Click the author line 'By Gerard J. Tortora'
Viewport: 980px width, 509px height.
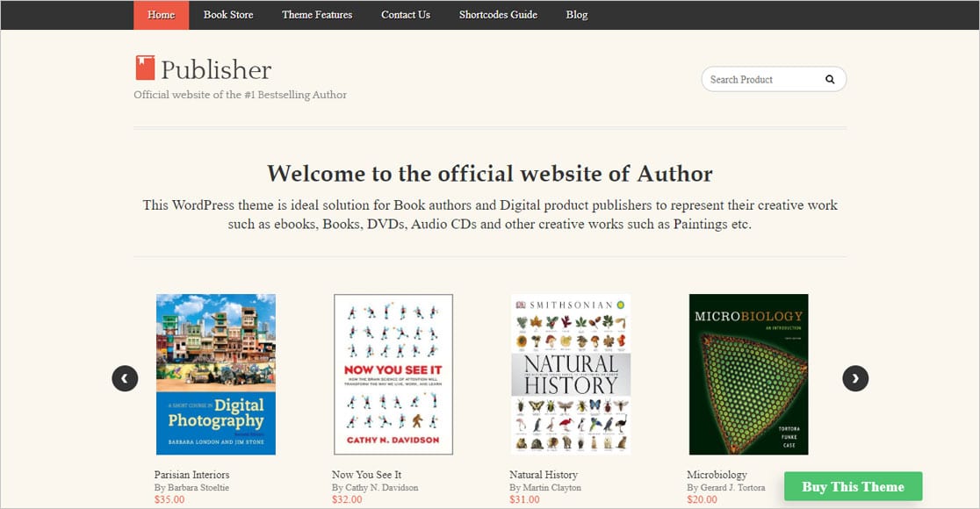[726, 487]
